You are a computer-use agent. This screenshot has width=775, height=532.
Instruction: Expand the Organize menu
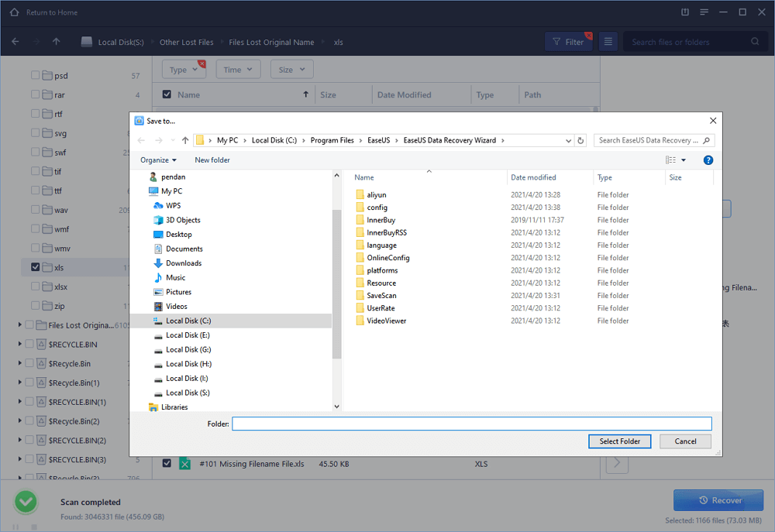pos(158,160)
